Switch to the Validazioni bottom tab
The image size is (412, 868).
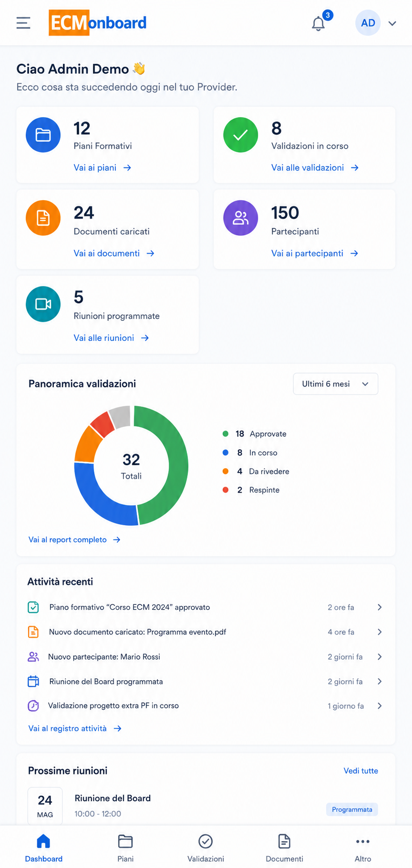coord(206,848)
